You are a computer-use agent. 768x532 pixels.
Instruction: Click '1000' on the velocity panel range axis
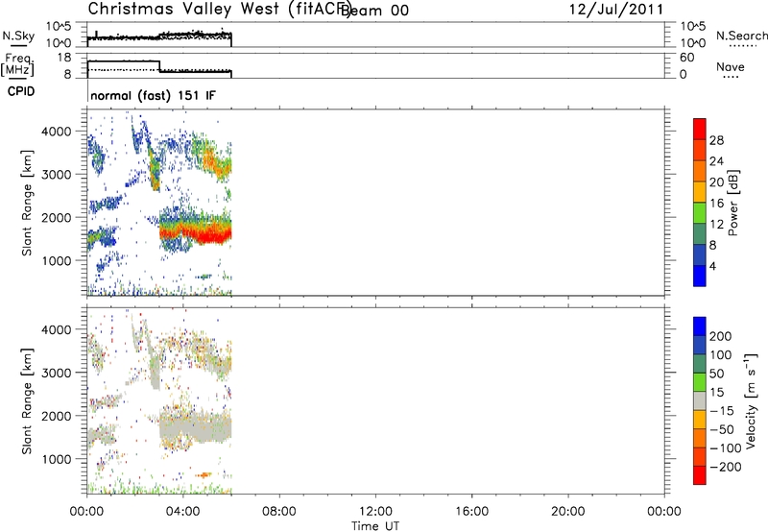tap(57, 459)
